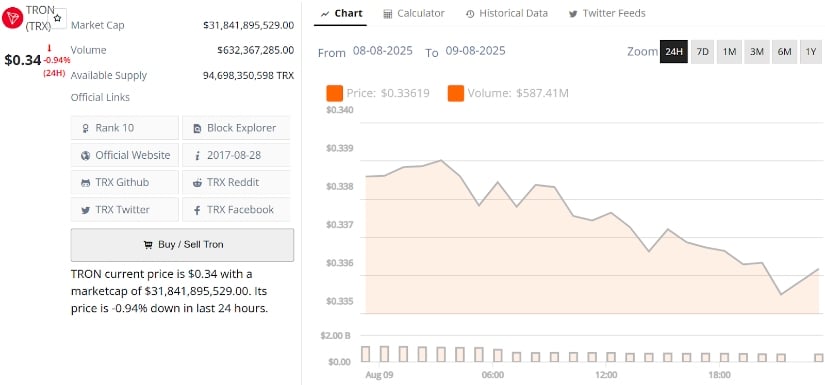Toggle the orange Volume legend swatch

[x=456, y=94]
